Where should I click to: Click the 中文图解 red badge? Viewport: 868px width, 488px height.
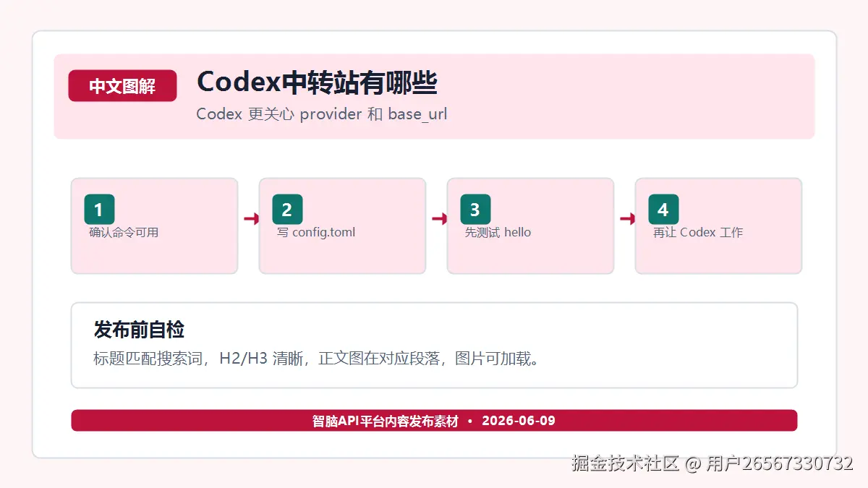point(122,86)
